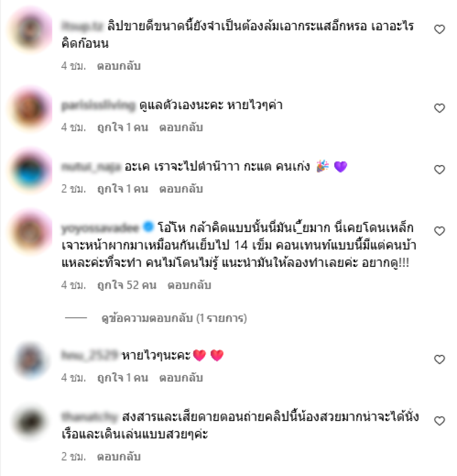Open the verified commenter's profile picture
This screenshot has height=476, width=457.
[x=30, y=231]
